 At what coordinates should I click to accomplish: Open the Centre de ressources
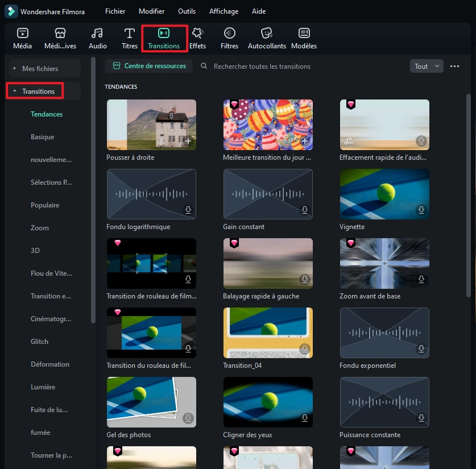coord(149,66)
